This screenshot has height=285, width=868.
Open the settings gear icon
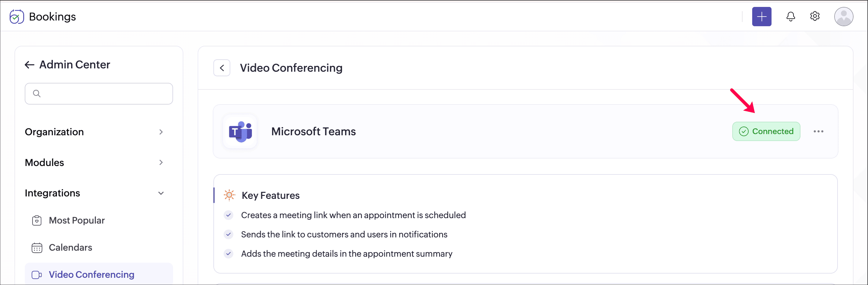click(x=814, y=16)
